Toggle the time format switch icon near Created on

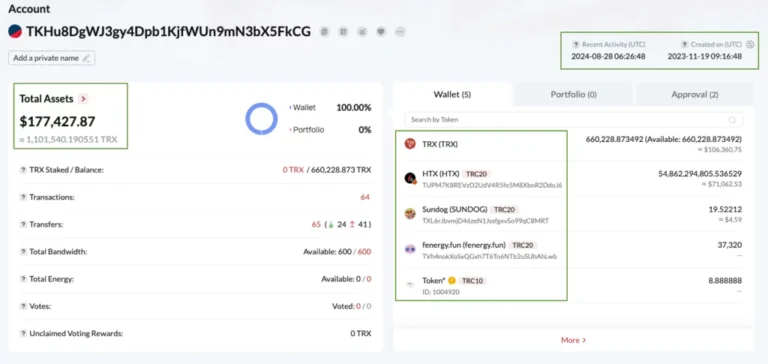pos(750,45)
